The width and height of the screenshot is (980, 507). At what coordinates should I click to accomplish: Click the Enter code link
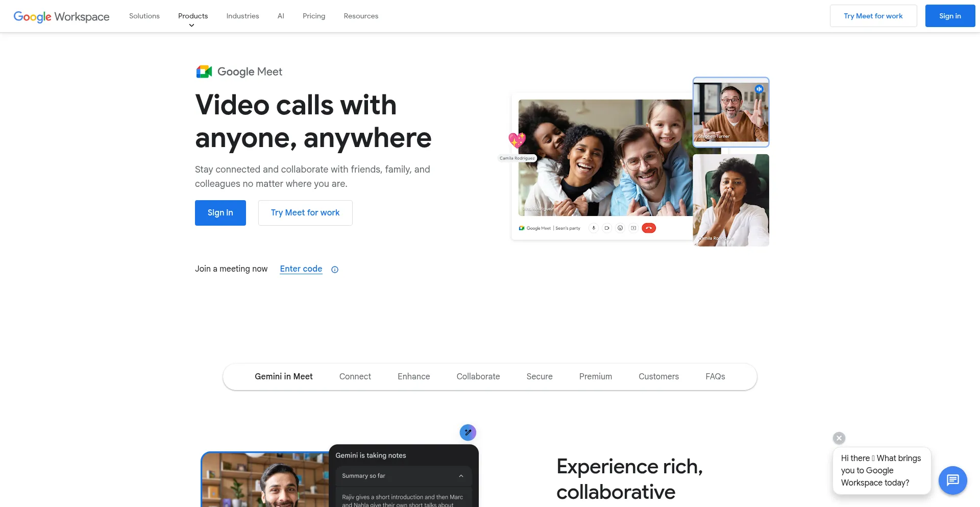[301, 269]
